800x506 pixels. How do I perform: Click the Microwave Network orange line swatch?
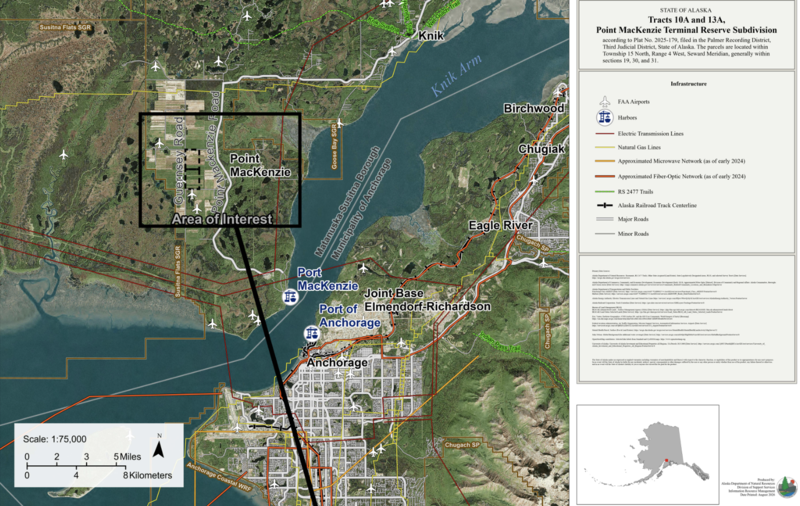point(605,161)
